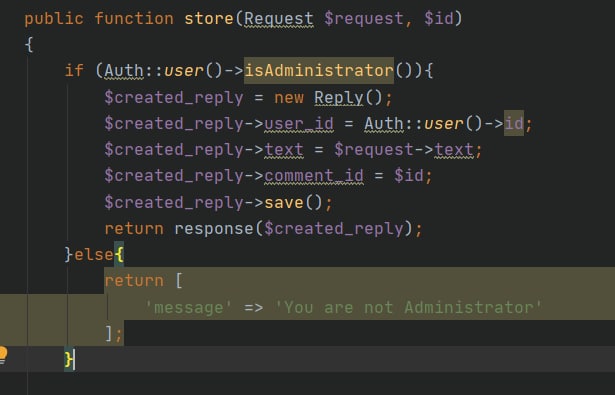Click the Auth class in the if condition
Screen dimensions: 615x395
[x=124, y=71]
